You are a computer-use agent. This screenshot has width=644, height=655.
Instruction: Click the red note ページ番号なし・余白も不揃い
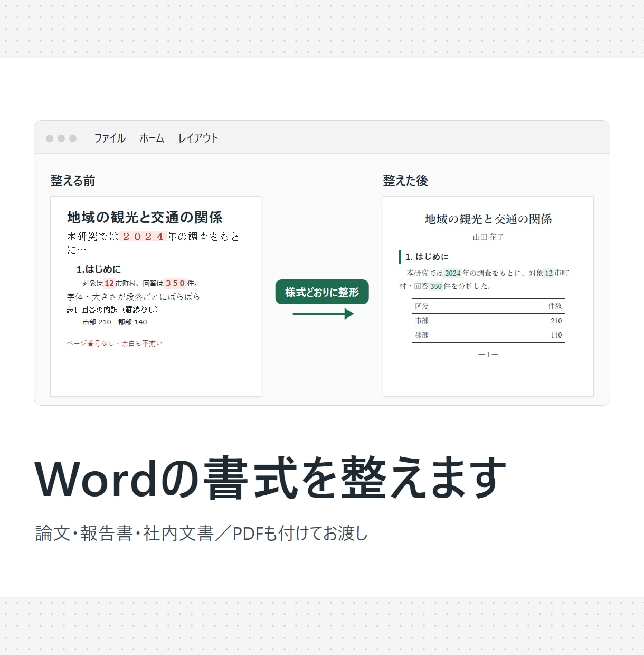pos(115,343)
